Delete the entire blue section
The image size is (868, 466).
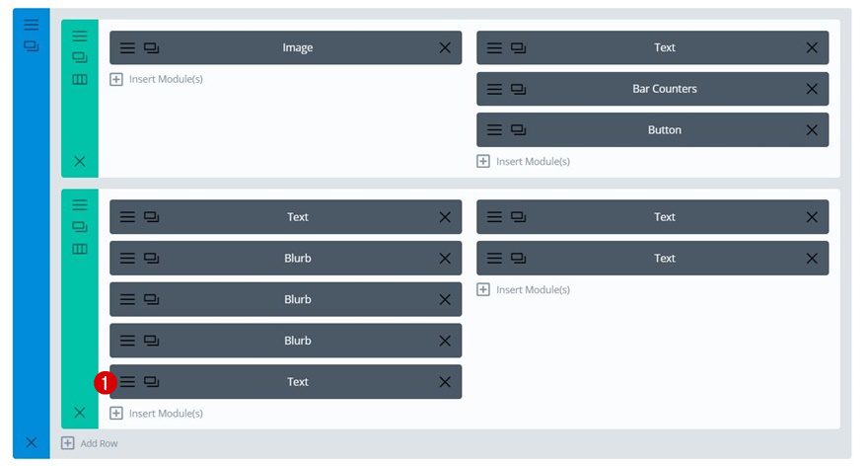(x=31, y=442)
